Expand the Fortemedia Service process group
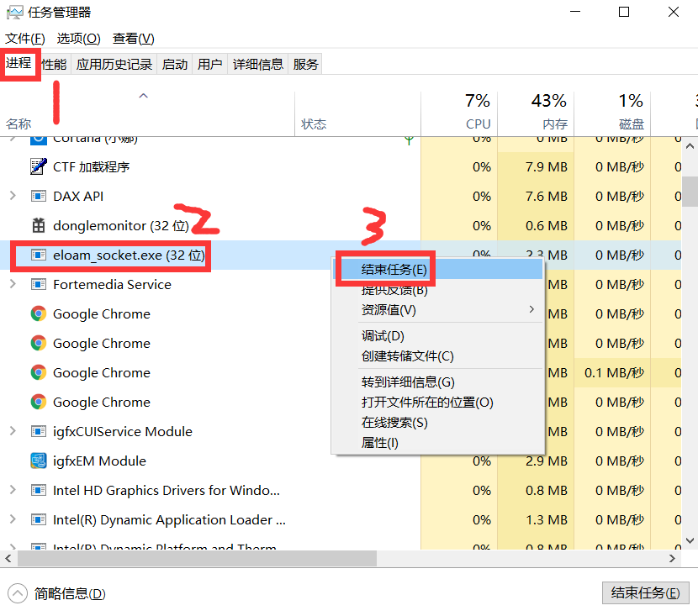 (12, 284)
